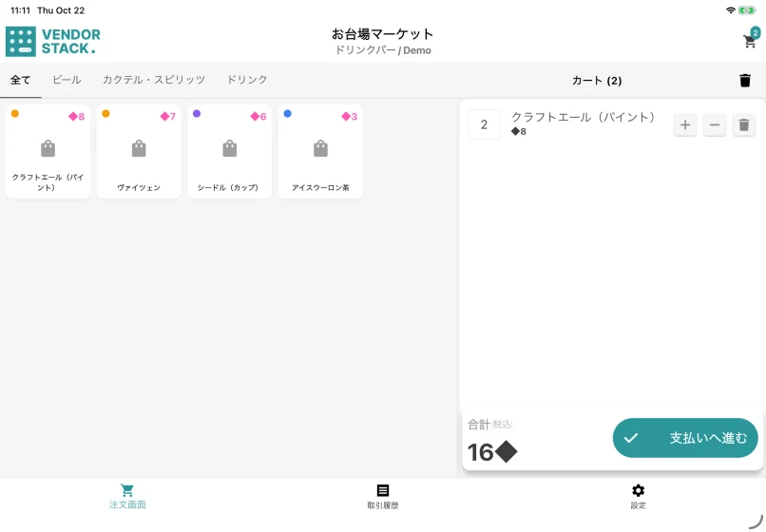Click the shopping bag icon on ヴァイツェン card

coord(139,148)
